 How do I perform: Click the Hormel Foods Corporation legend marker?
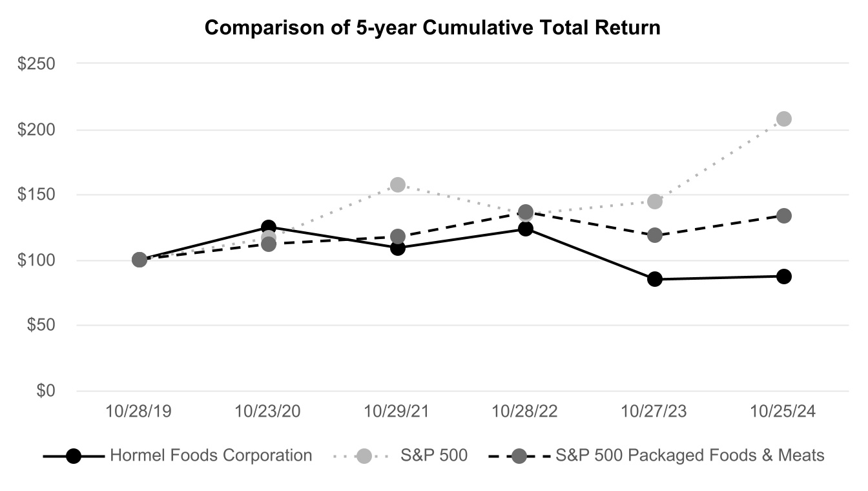[74, 456]
